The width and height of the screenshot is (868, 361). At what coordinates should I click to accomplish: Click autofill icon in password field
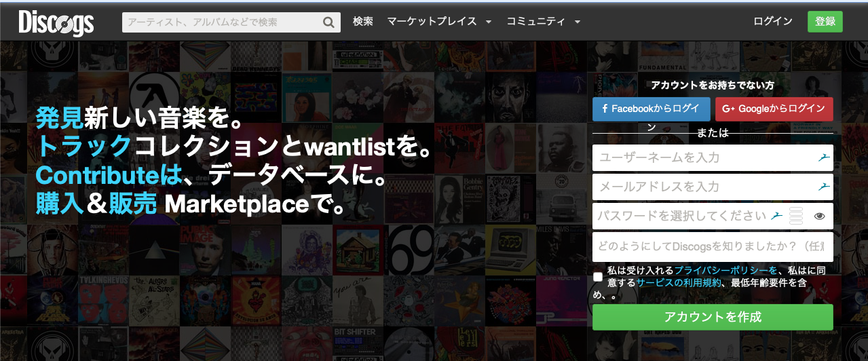click(x=777, y=216)
